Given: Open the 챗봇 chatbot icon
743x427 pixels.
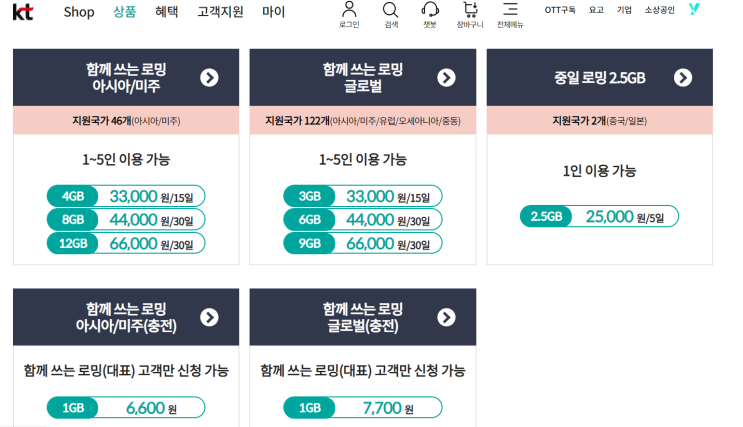Looking at the screenshot, I should click(430, 14).
